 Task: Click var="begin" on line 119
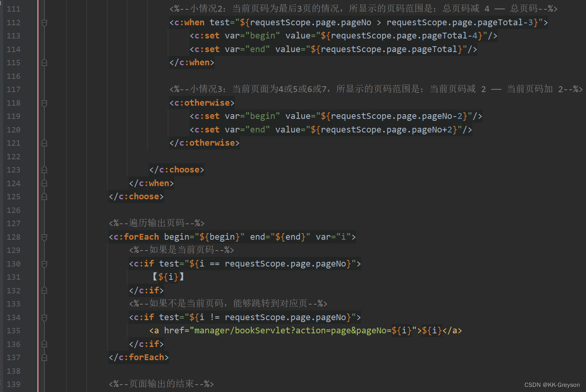[252, 116]
